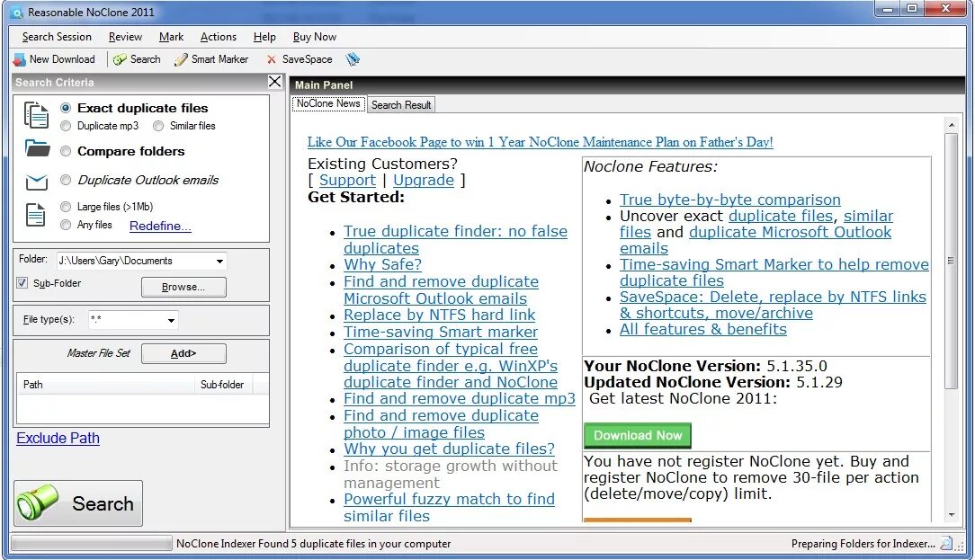
Task: Click the indexer progress bar in status bar
Action: coord(92,543)
